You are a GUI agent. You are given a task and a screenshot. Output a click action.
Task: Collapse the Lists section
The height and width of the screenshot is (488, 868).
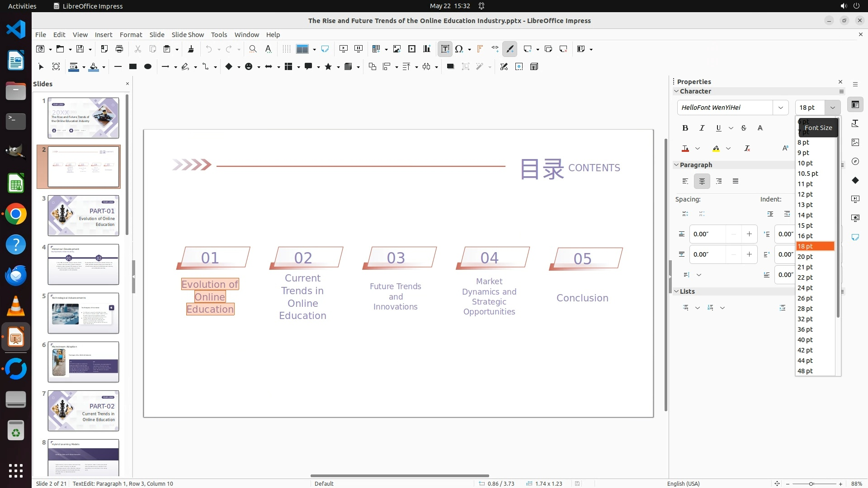pyautogui.click(x=676, y=291)
